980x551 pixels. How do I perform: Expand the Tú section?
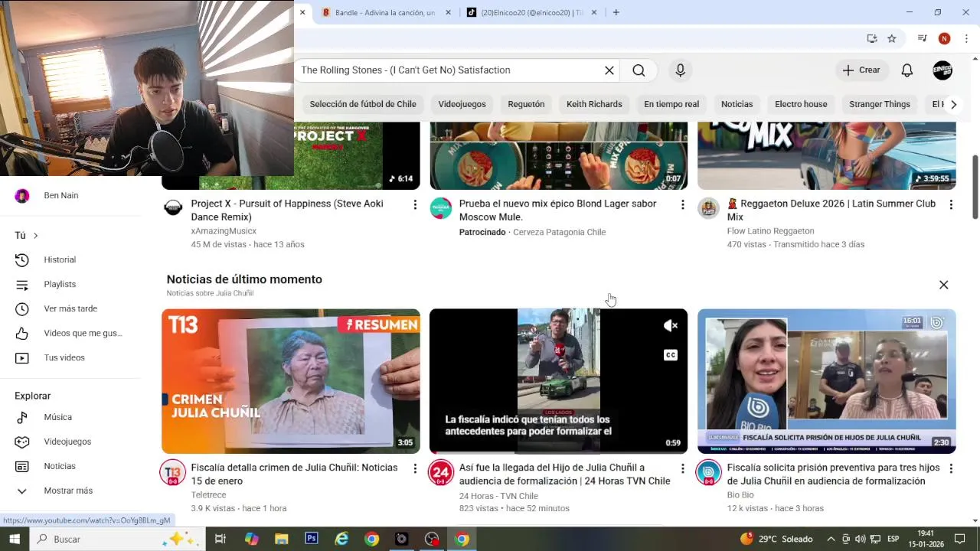pos(26,236)
